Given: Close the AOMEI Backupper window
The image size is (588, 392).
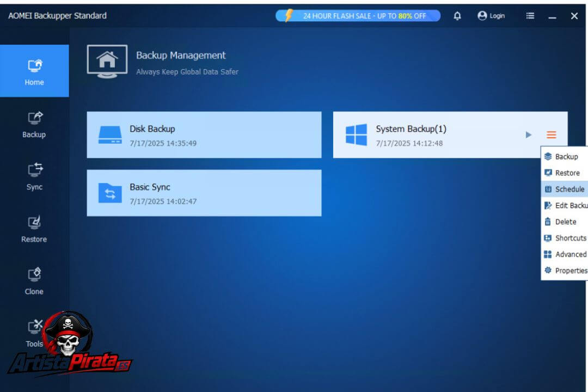Looking at the screenshot, I should click(574, 16).
